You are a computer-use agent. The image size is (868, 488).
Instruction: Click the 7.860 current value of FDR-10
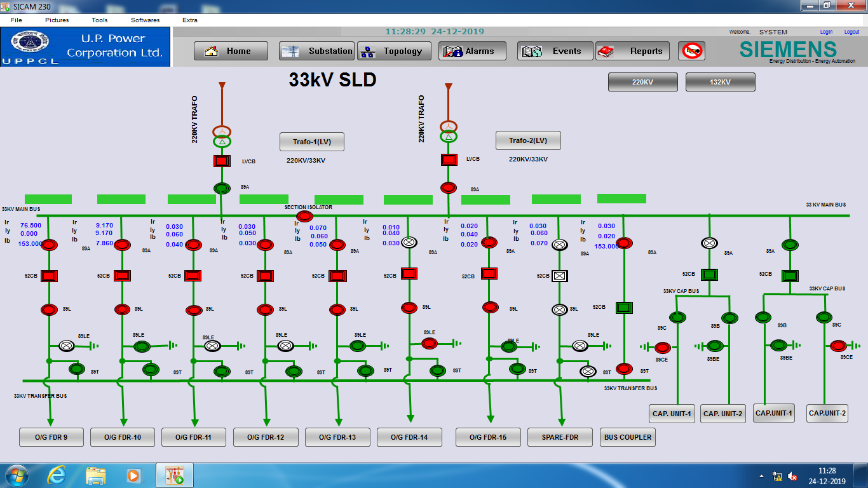click(104, 243)
